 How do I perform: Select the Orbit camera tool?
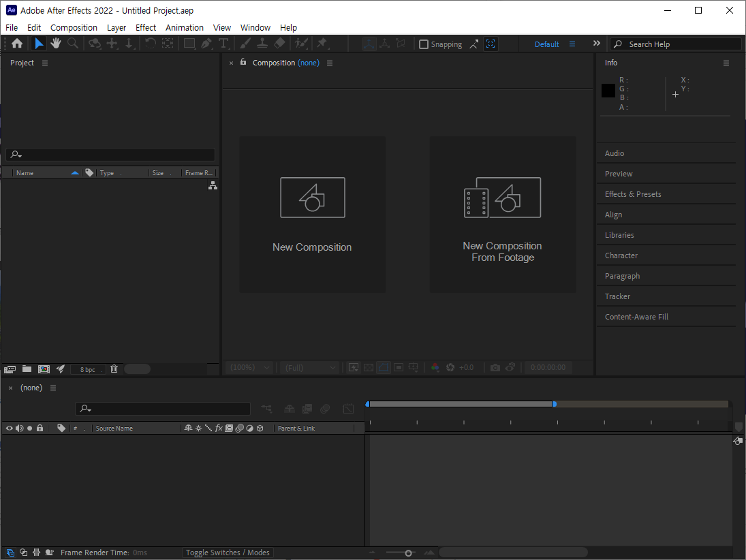tap(95, 44)
